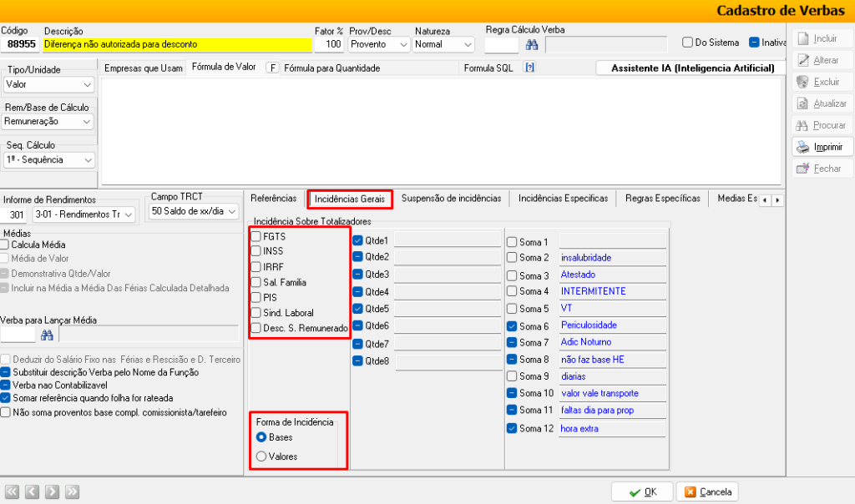Go to the last record arrow
The width and height of the screenshot is (855, 504).
72,492
